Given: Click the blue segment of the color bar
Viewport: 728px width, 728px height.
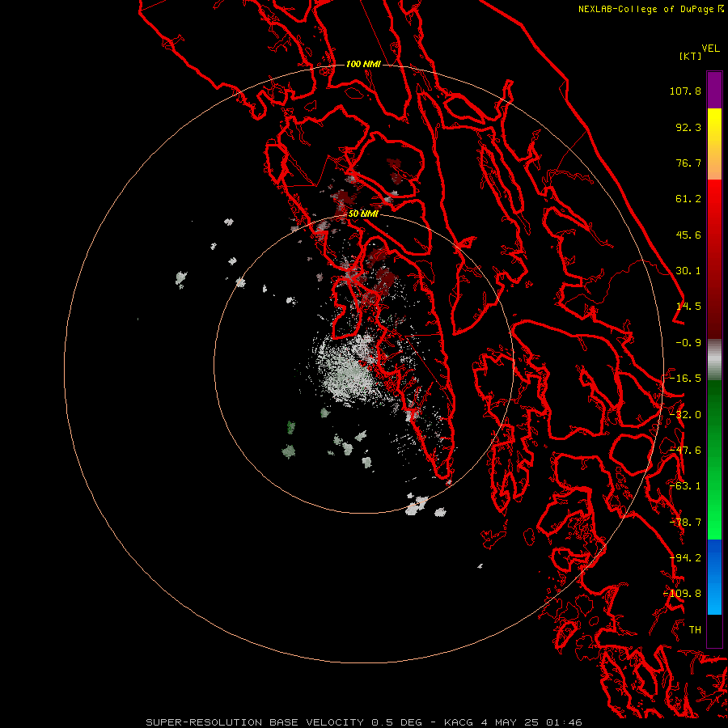Looking at the screenshot, I should click(714, 577).
